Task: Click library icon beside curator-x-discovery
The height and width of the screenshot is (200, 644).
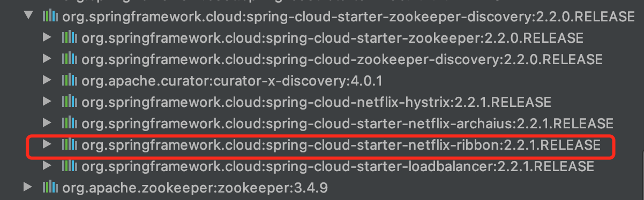Action: [70, 81]
